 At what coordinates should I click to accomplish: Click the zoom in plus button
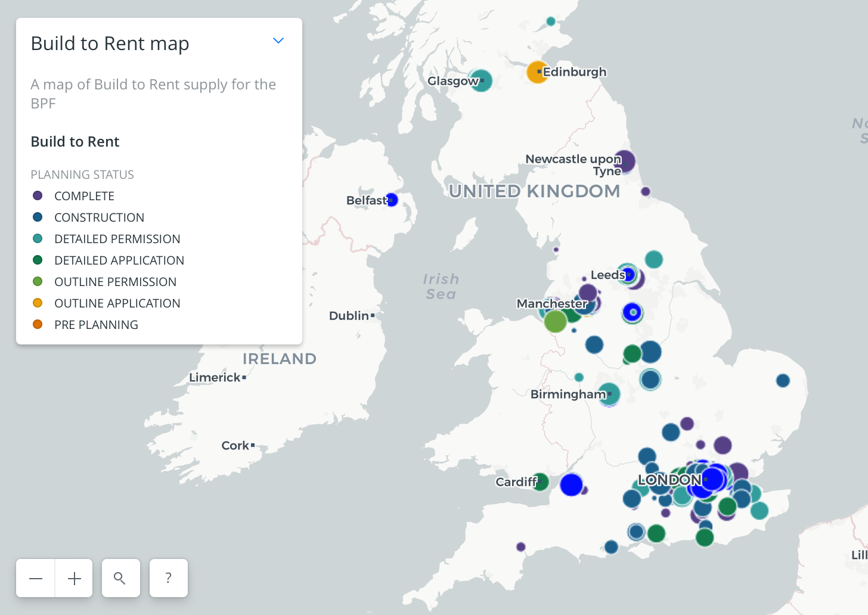[74, 578]
